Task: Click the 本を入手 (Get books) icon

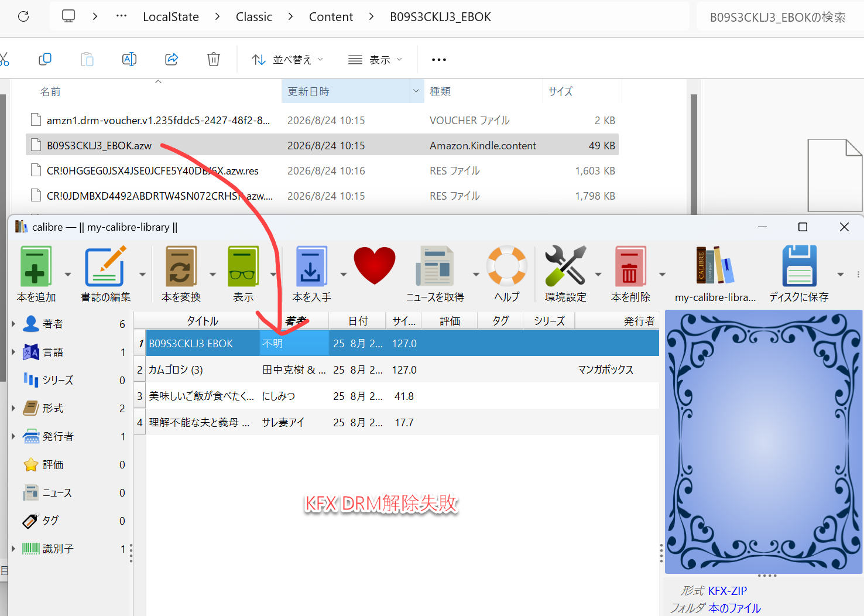Action: coord(311,266)
